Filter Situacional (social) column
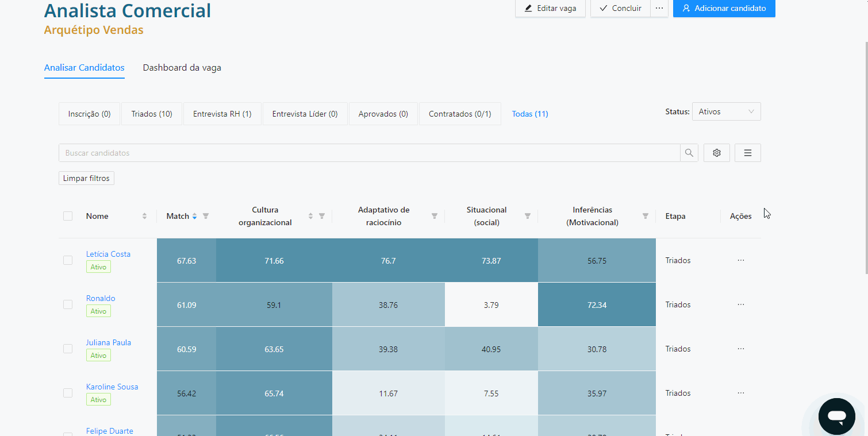Screen dimensions: 868x436 point(528,216)
